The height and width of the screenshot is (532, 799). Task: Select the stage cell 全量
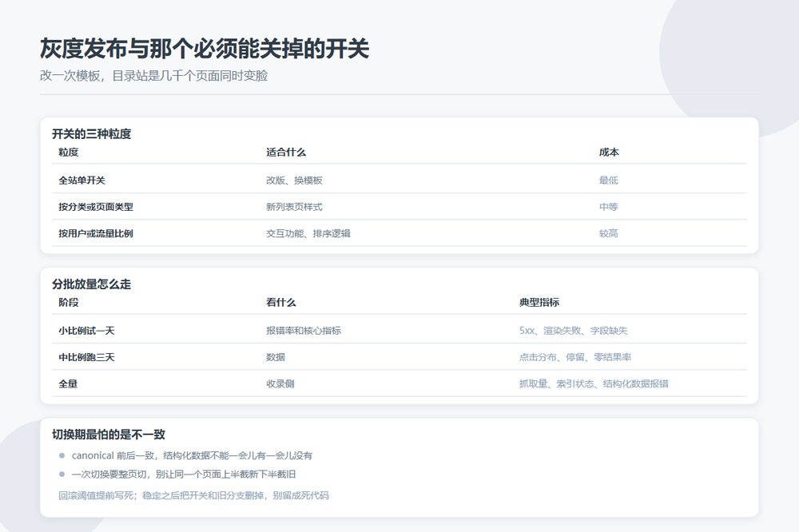(x=68, y=383)
